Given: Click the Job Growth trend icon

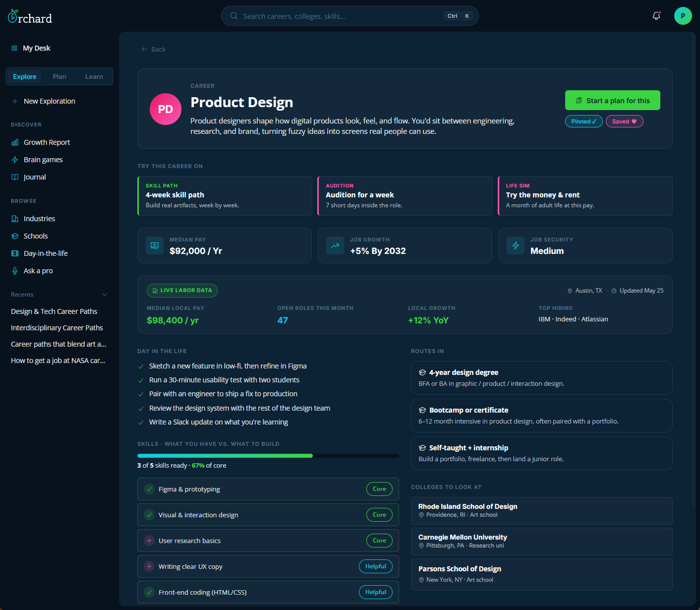Looking at the screenshot, I should point(335,245).
